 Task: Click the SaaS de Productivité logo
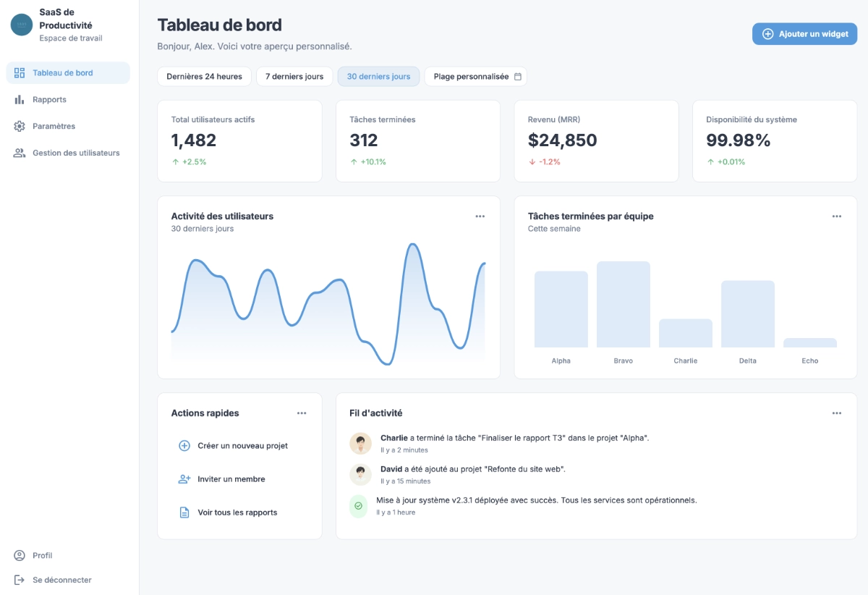[x=22, y=25]
